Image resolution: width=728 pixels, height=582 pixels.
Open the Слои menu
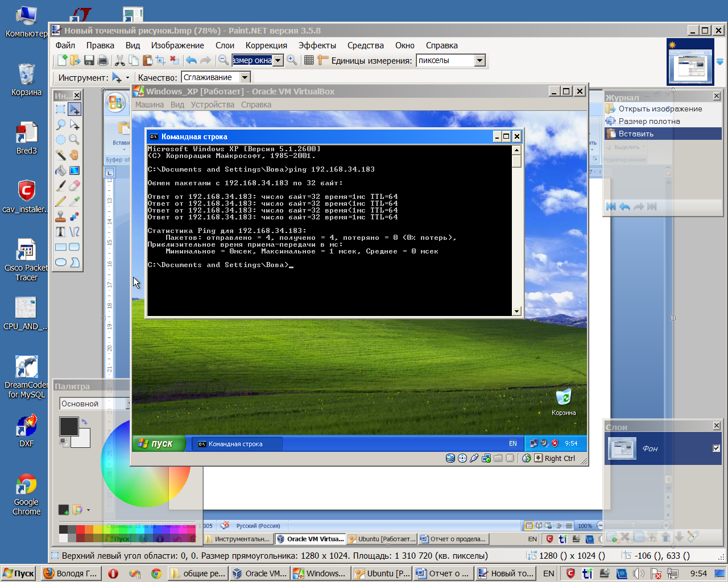coord(225,45)
